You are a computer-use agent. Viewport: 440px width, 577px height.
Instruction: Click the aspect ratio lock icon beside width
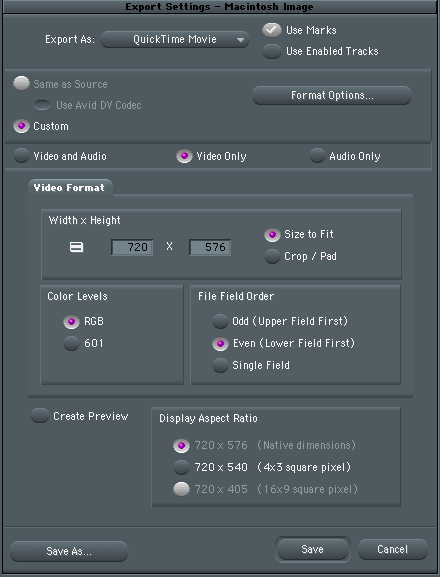tap(77, 247)
